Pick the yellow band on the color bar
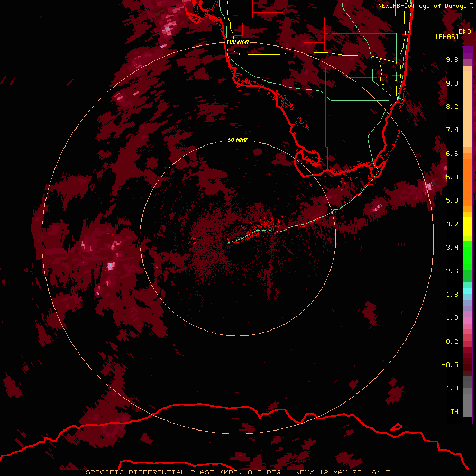Screen dimensions: 476x476 point(467,226)
